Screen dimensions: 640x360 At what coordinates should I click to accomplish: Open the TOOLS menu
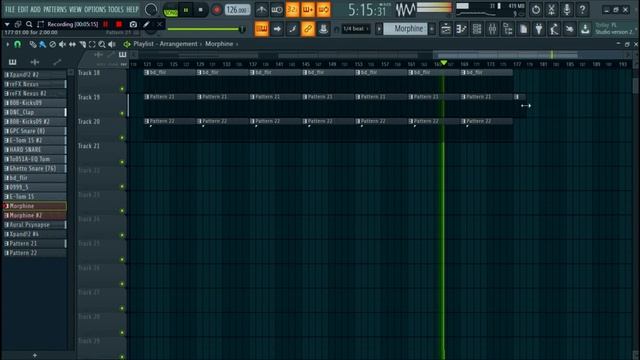pyautogui.click(x=116, y=9)
